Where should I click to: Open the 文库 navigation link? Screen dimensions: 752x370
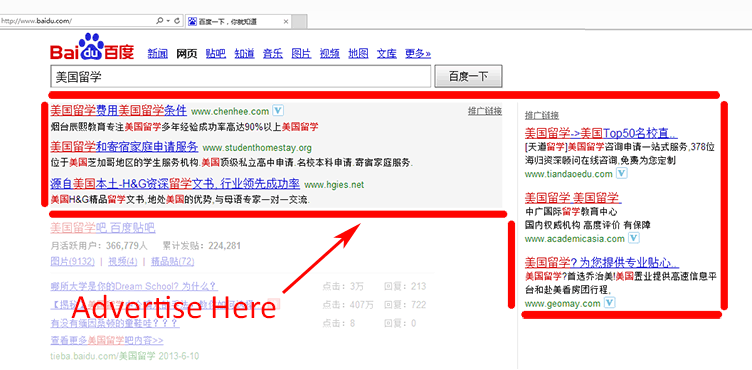click(387, 53)
